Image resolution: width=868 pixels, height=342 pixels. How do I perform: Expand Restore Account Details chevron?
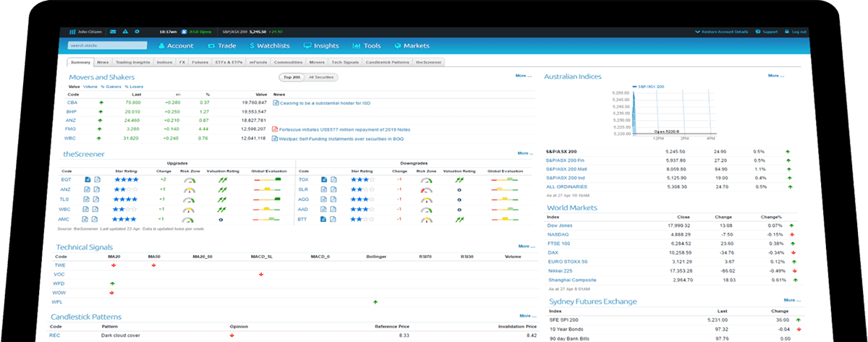pyautogui.click(x=697, y=32)
